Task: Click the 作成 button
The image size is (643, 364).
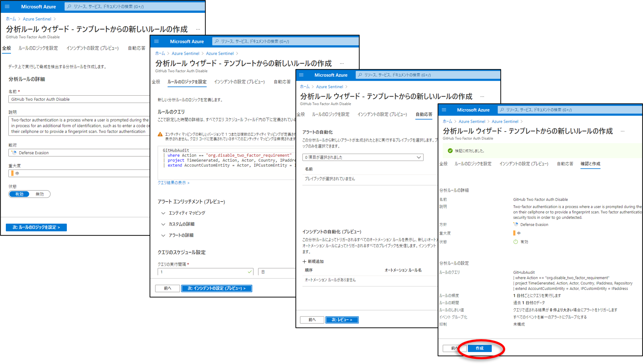Action: (480, 348)
